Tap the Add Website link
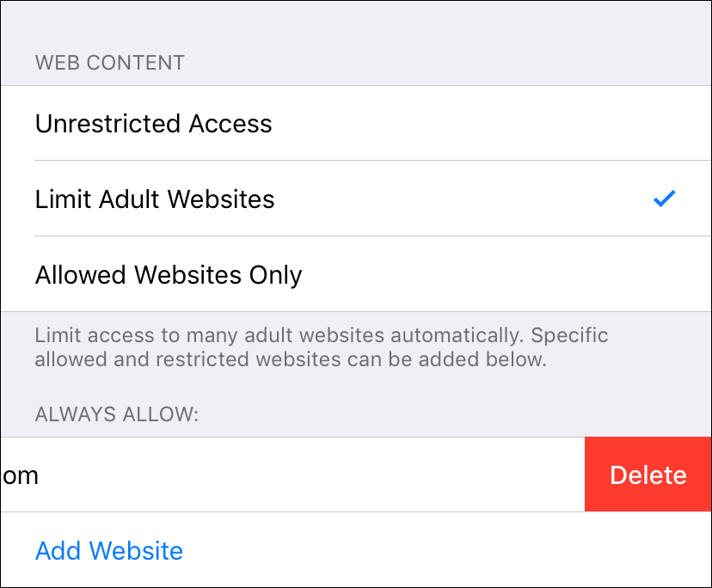Image resolution: width=712 pixels, height=588 pixels. [109, 550]
